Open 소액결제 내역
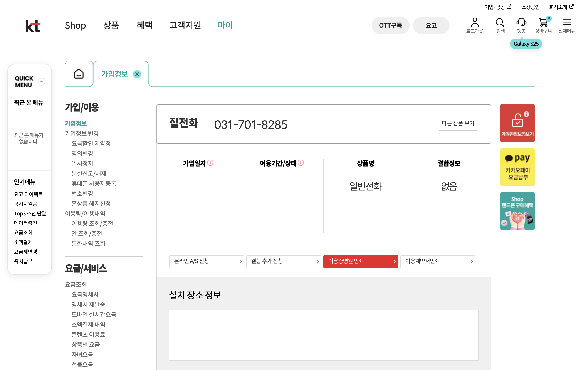This screenshot has width=588, height=370. 88,325
